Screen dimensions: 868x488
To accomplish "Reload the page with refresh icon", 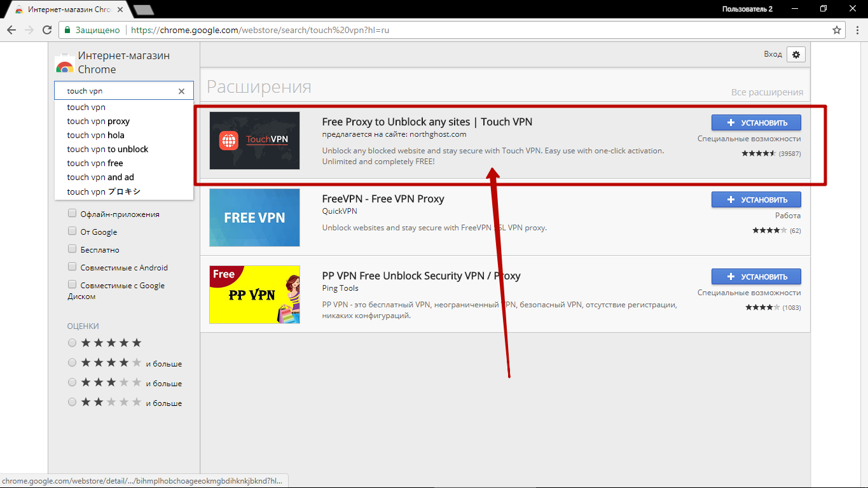I will coord(47,30).
